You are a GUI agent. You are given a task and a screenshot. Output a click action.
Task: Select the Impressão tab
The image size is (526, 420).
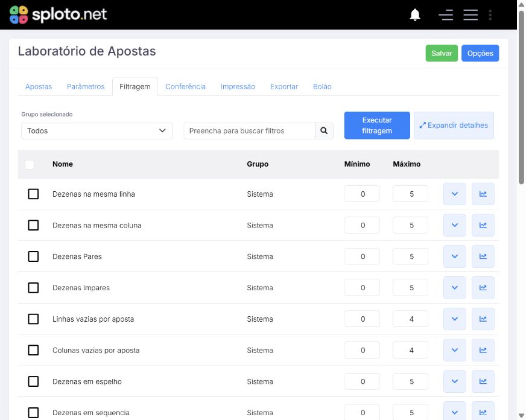(238, 86)
